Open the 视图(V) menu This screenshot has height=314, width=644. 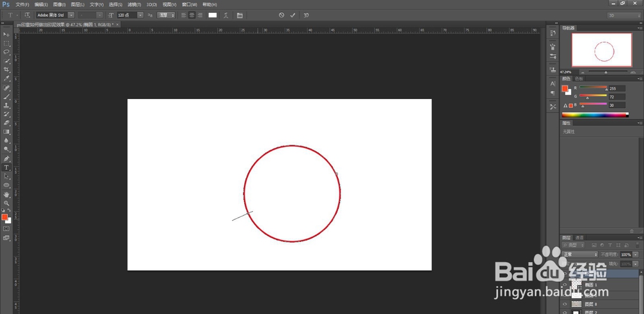point(169,5)
